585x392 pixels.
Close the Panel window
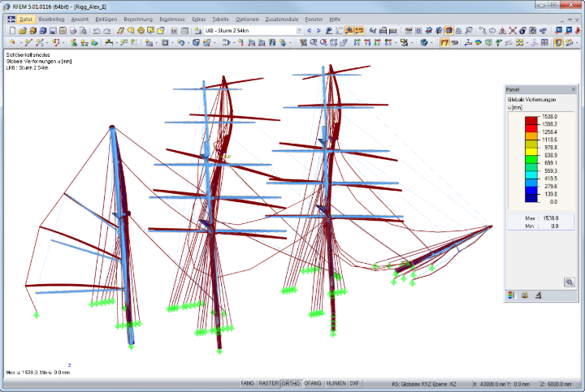pos(574,89)
